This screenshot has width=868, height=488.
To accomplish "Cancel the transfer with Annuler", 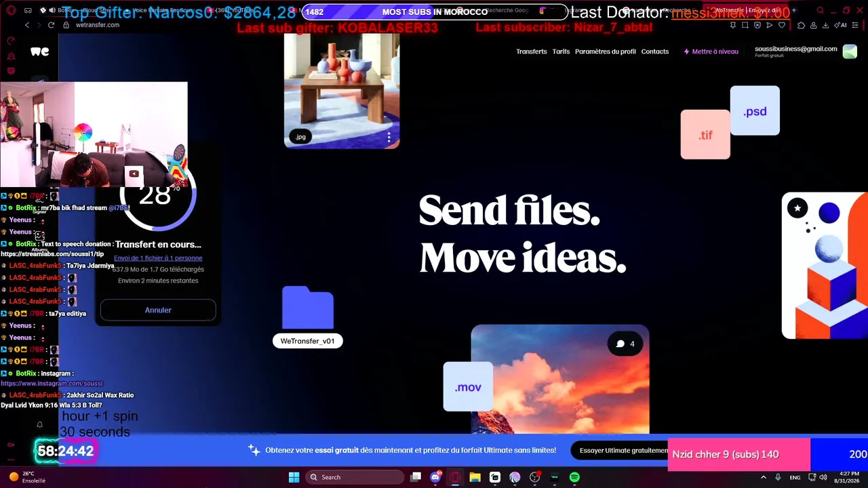I will point(158,310).
